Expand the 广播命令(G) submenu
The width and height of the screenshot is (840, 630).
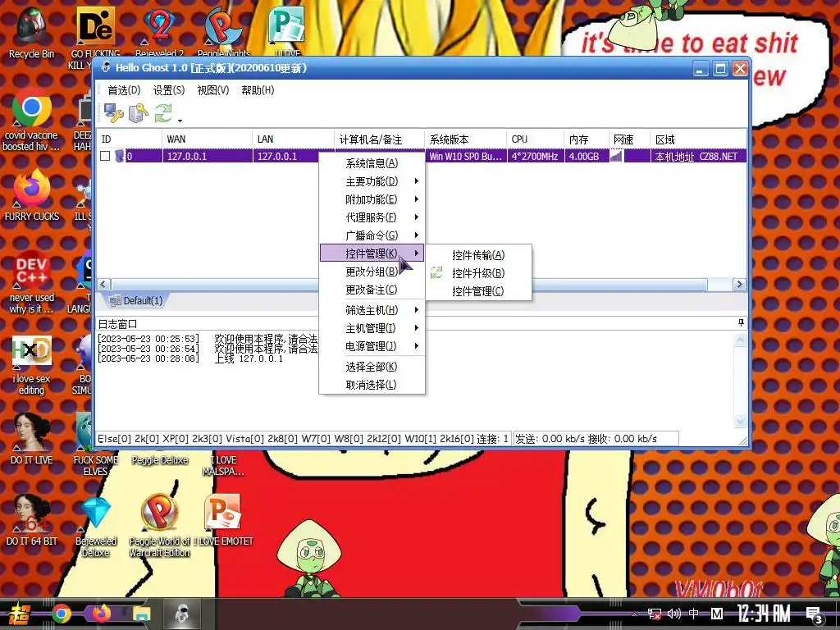point(372,235)
